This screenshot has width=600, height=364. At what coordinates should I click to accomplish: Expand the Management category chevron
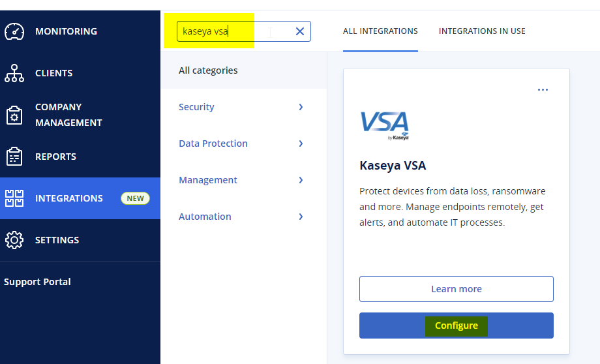point(301,180)
